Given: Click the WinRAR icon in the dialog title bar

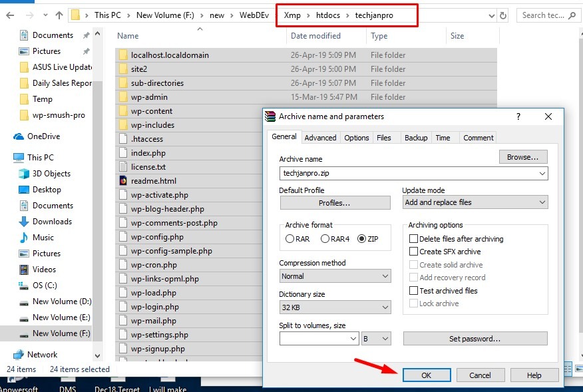Looking at the screenshot, I should coord(271,116).
